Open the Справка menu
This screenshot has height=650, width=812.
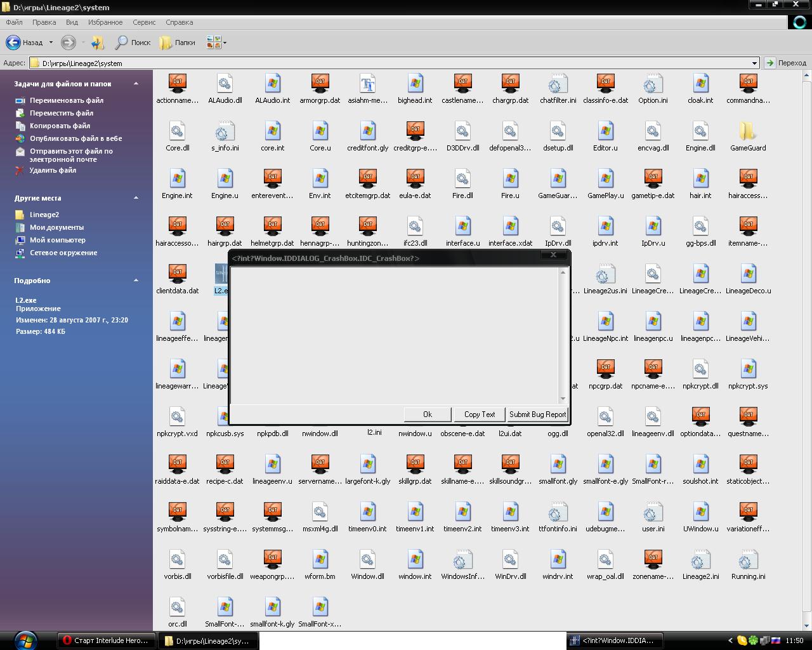pyautogui.click(x=179, y=22)
